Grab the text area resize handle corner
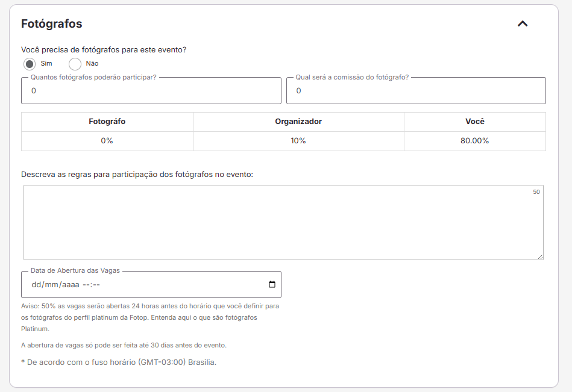572x392 pixels. (540, 257)
